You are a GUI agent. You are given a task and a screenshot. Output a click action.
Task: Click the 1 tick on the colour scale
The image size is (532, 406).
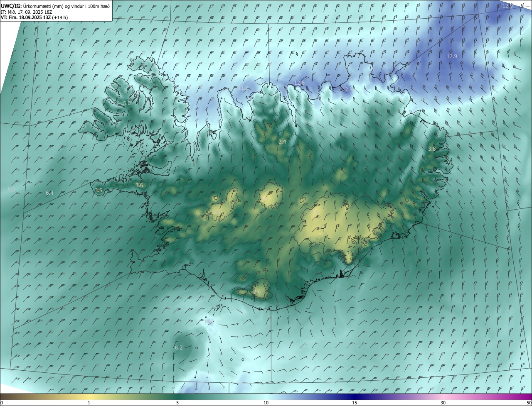pos(89,403)
